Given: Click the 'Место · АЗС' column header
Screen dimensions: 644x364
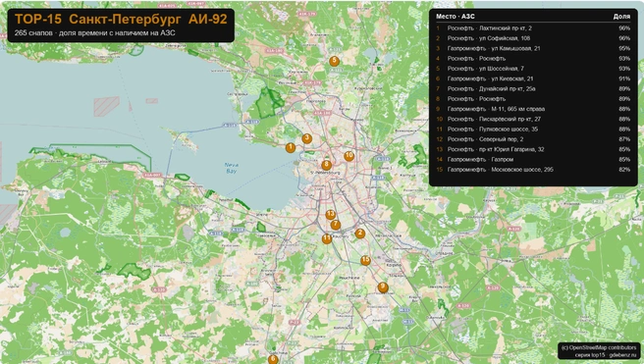Looking at the screenshot, I should (x=456, y=17).
